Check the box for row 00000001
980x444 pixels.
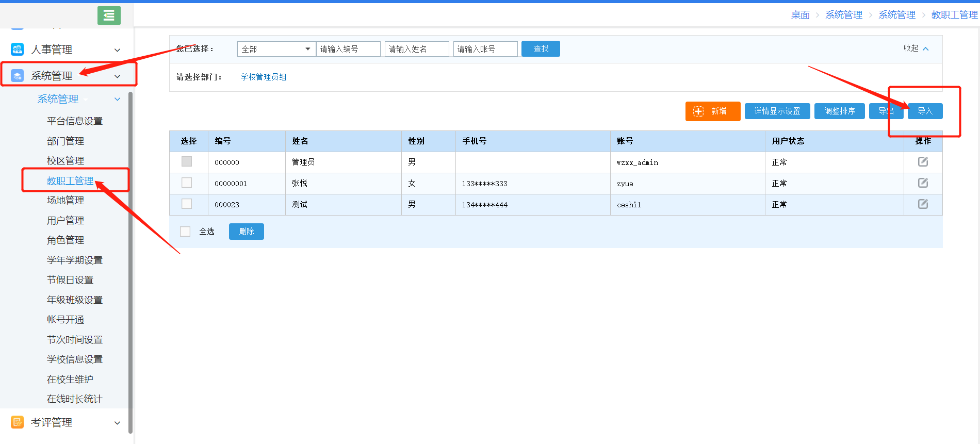[x=187, y=183]
